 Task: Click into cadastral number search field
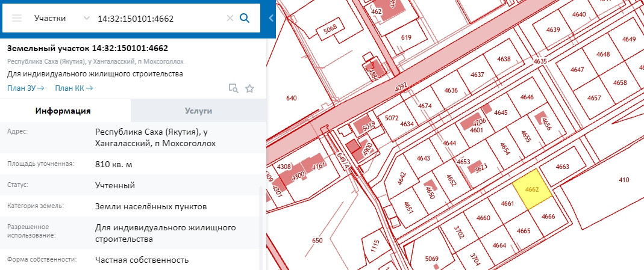160,19
